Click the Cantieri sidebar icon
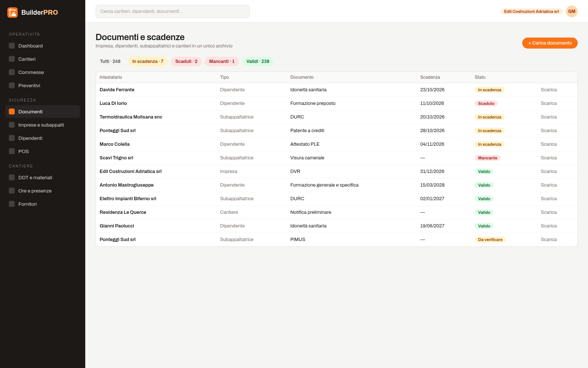The width and height of the screenshot is (588, 368). (x=12, y=59)
